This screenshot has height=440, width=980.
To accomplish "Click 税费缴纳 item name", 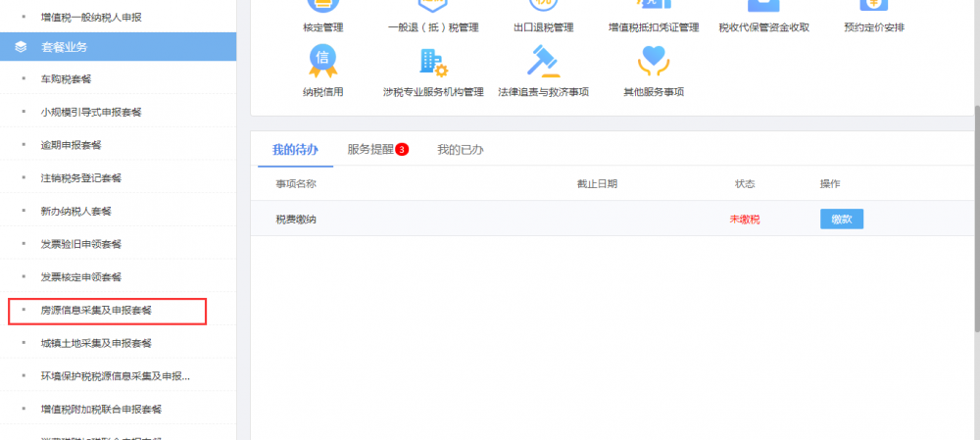I will [x=296, y=220].
